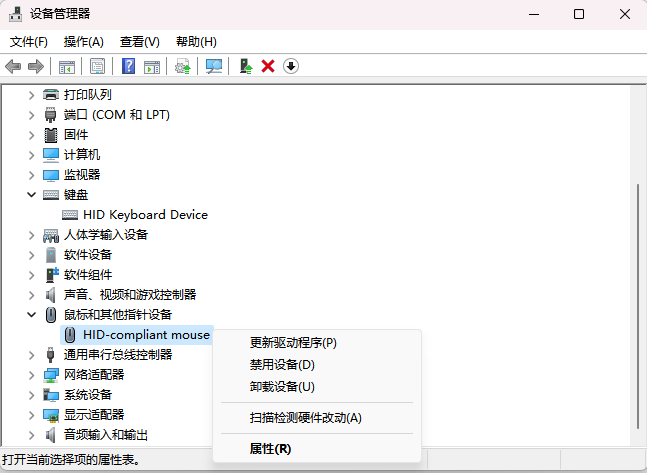Click the printer icon next to 打印队列
The height and width of the screenshot is (473, 647).
(51, 95)
